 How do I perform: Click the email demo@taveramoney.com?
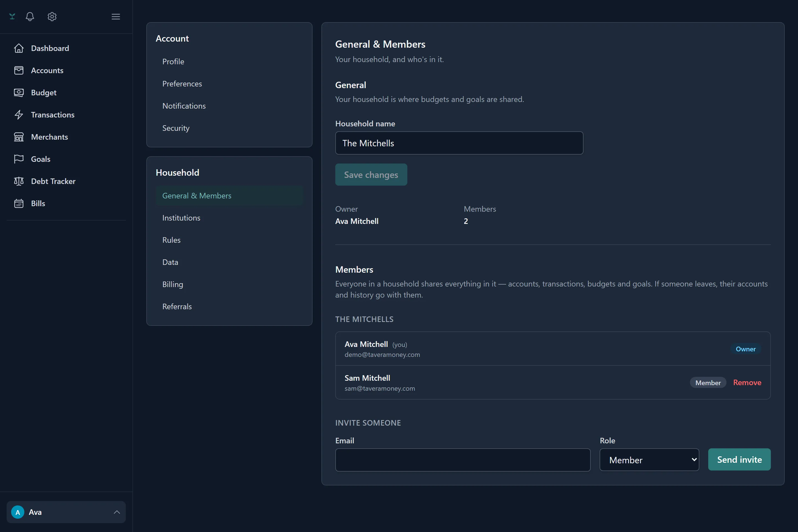point(382,355)
